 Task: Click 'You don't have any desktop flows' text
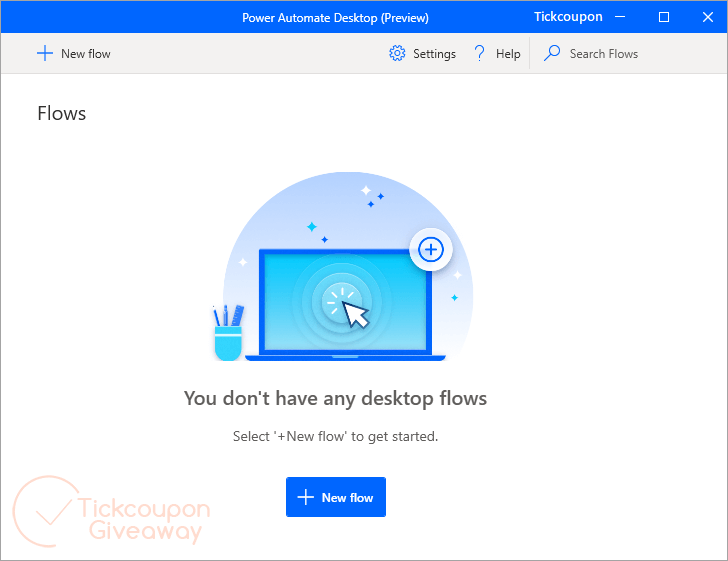tap(335, 398)
